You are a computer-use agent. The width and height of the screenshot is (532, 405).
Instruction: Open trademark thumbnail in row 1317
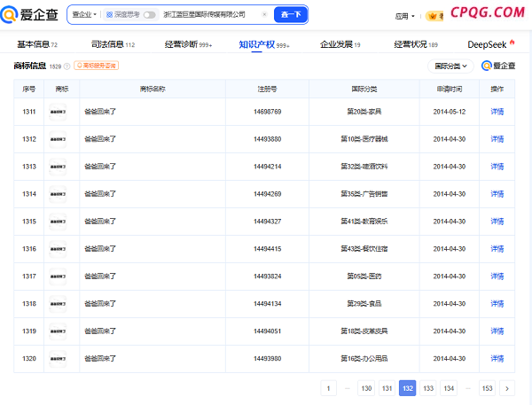click(58, 276)
